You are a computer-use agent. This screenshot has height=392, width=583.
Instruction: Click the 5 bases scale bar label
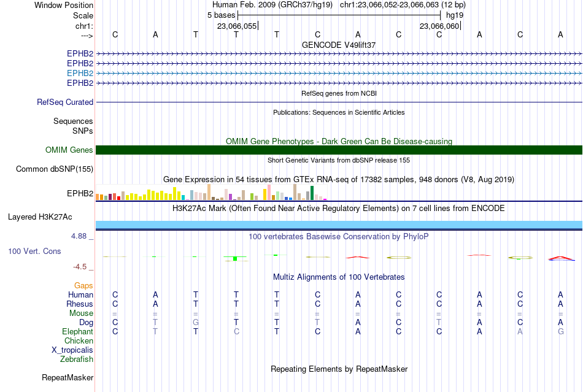pos(221,15)
